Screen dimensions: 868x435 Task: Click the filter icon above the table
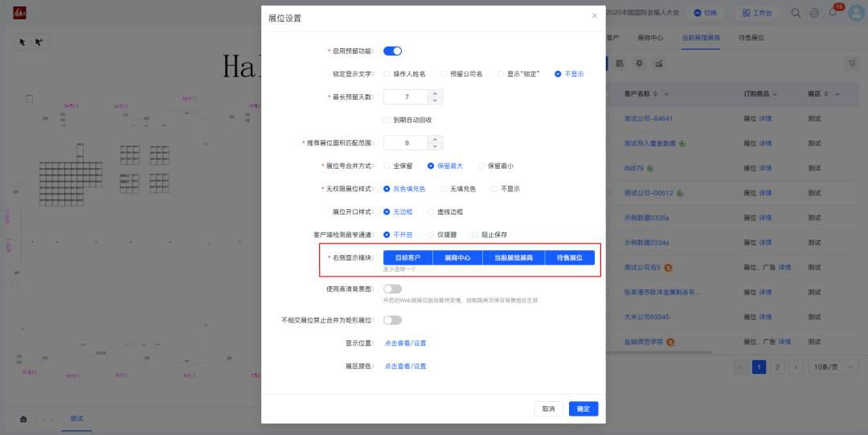click(851, 64)
